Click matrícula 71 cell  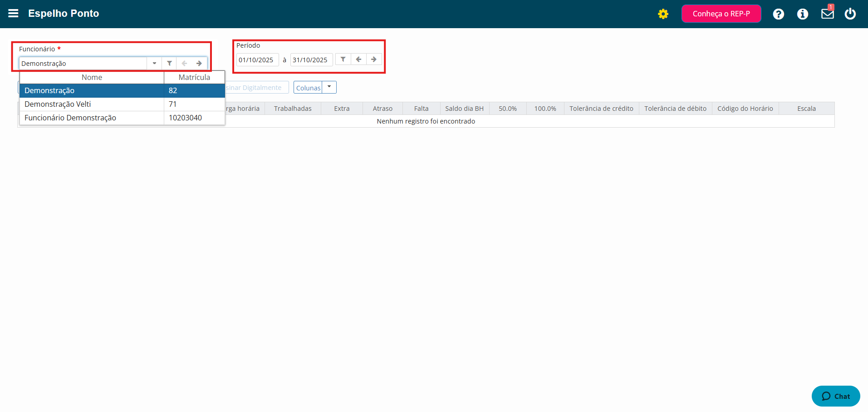pos(194,104)
